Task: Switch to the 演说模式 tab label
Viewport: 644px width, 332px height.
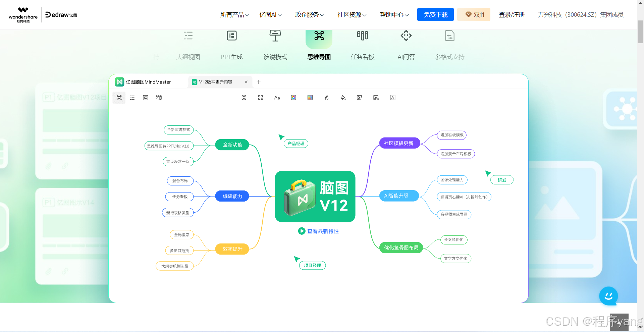Action: (275, 57)
